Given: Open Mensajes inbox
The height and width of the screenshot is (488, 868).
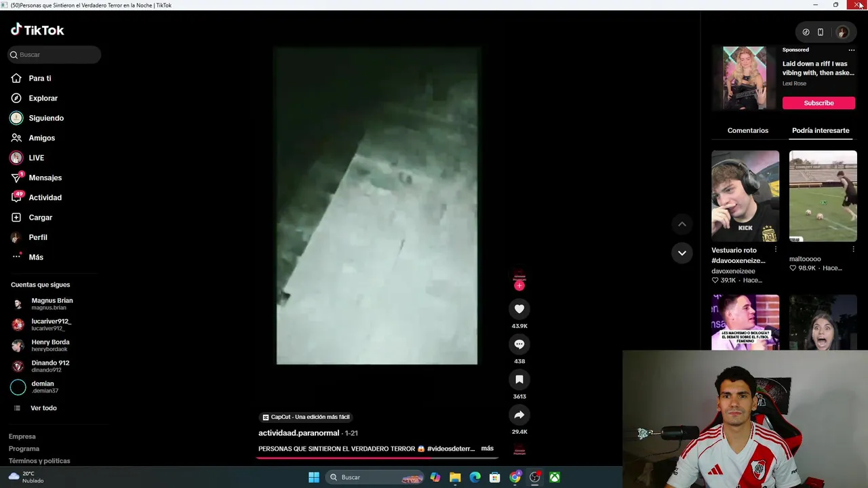Looking at the screenshot, I should click(x=36, y=178).
